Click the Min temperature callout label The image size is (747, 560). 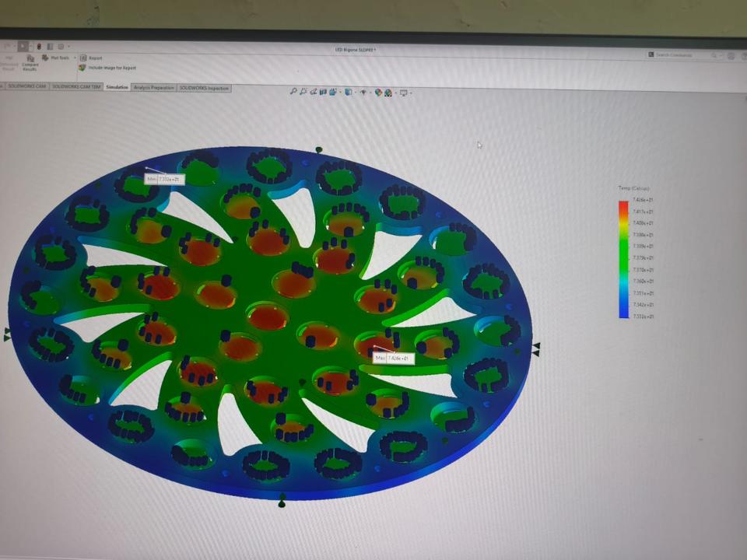[x=164, y=180]
